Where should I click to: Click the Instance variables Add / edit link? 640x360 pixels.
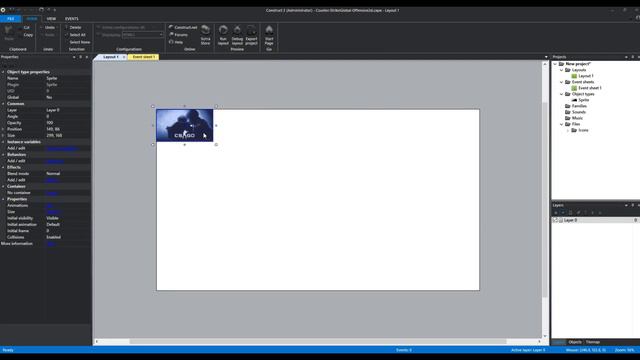62,148
